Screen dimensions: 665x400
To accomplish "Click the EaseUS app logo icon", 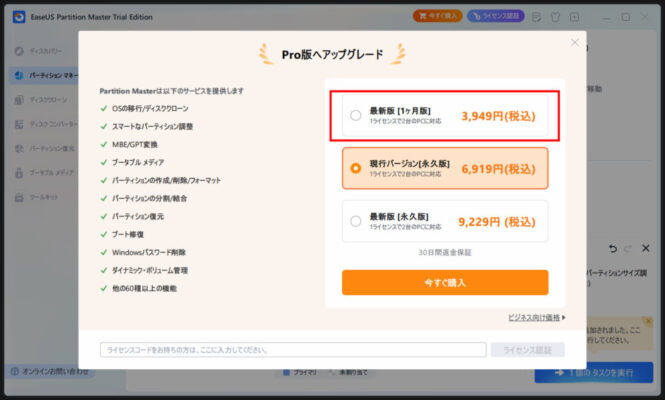I will coord(19,17).
